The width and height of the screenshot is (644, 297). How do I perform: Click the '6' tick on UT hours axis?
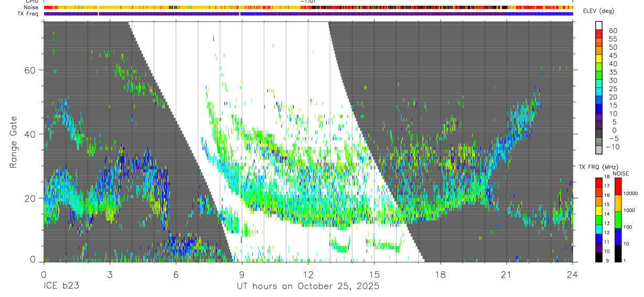point(176,274)
